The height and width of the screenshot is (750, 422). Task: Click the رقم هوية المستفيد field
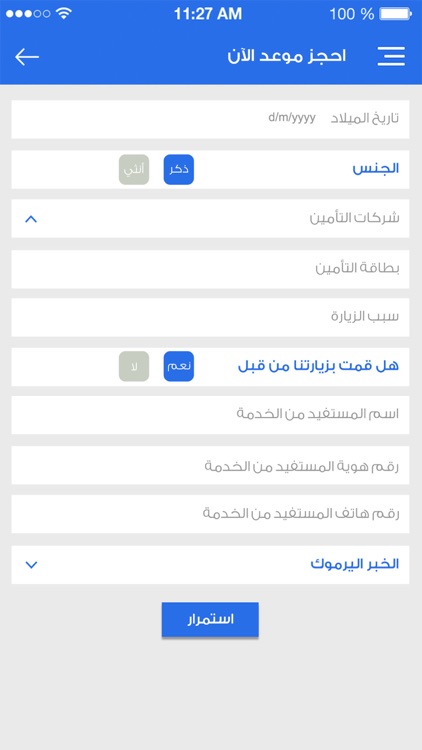pos(211,465)
